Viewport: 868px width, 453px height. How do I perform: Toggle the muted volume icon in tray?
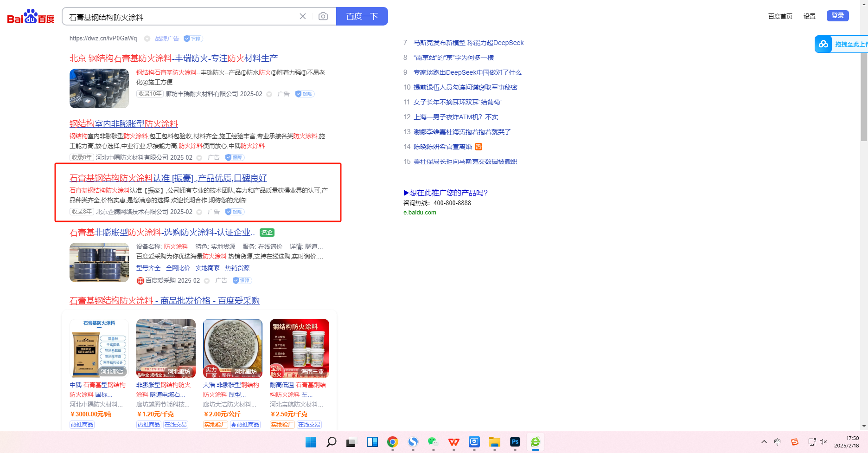pyautogui.click(x=823, y=442)
